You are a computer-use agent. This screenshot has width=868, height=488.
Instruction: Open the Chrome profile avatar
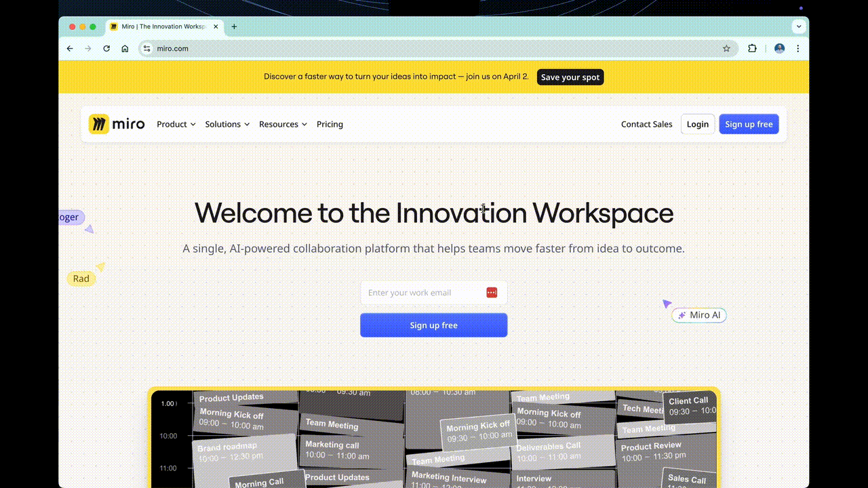[780, 49]
